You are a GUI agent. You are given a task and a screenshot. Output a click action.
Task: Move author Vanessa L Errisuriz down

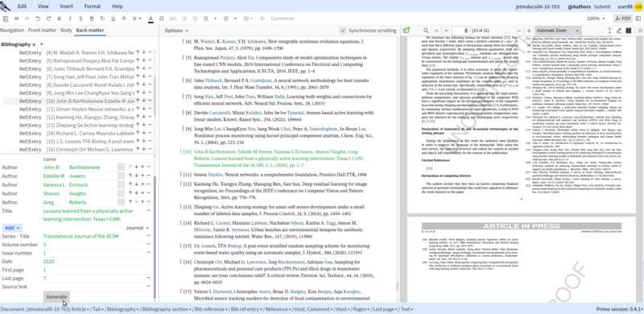coord(136,184)
